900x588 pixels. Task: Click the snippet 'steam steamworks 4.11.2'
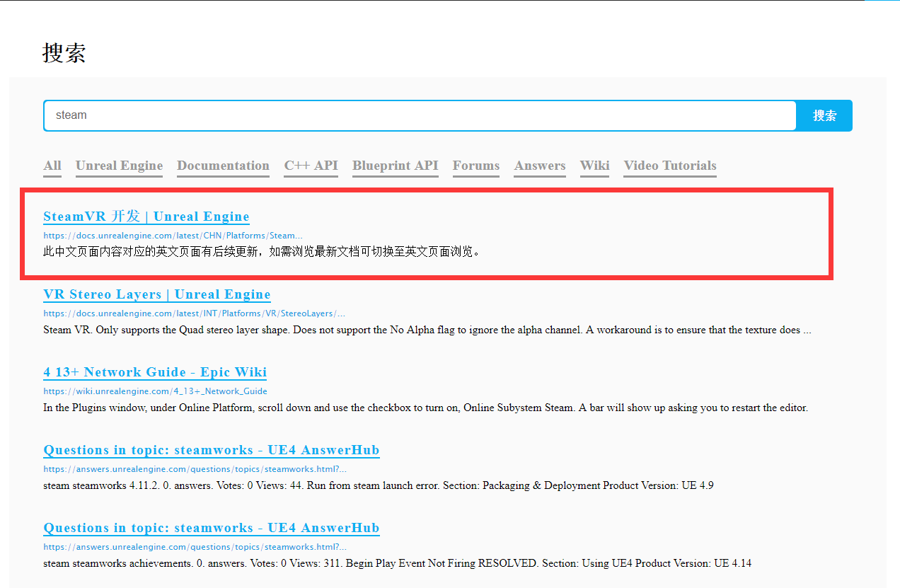378,485
